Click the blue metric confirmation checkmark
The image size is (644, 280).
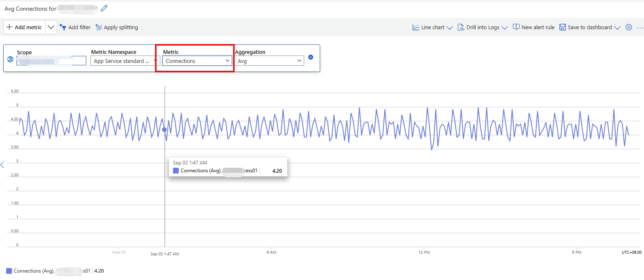tap(311, 57)
